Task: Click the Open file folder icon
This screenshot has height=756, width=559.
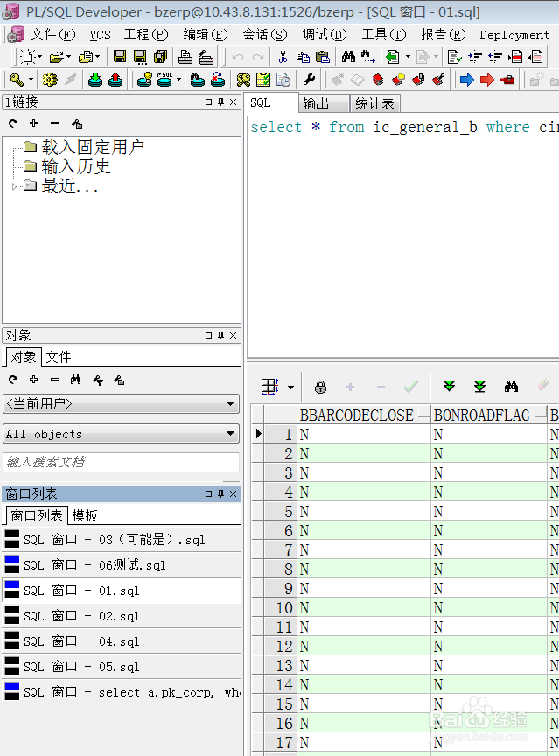Action: click(x=56, y=58)
